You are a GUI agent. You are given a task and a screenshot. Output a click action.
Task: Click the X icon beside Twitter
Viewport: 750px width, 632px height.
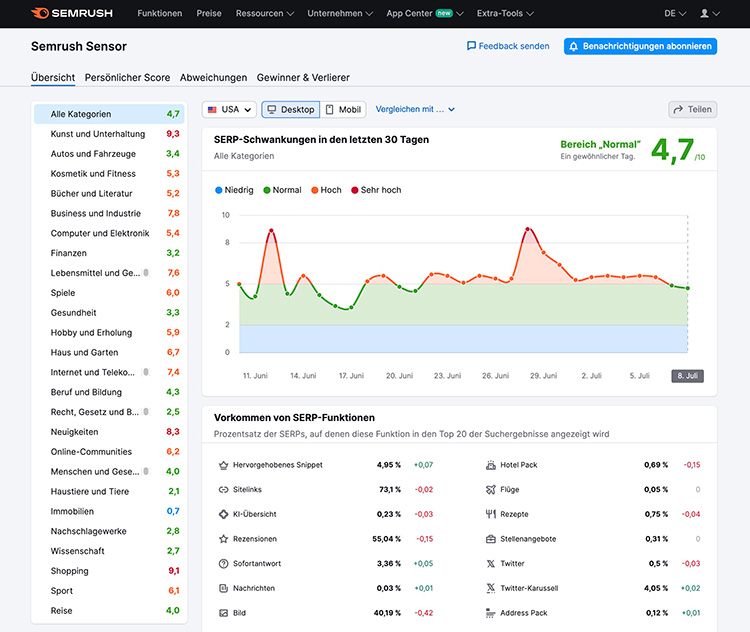pos(491,564)
